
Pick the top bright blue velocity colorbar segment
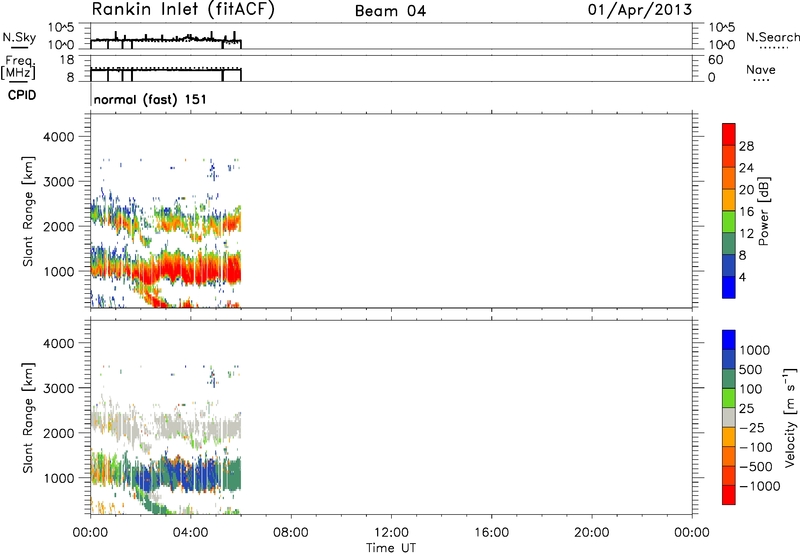[x=729, y=340]
